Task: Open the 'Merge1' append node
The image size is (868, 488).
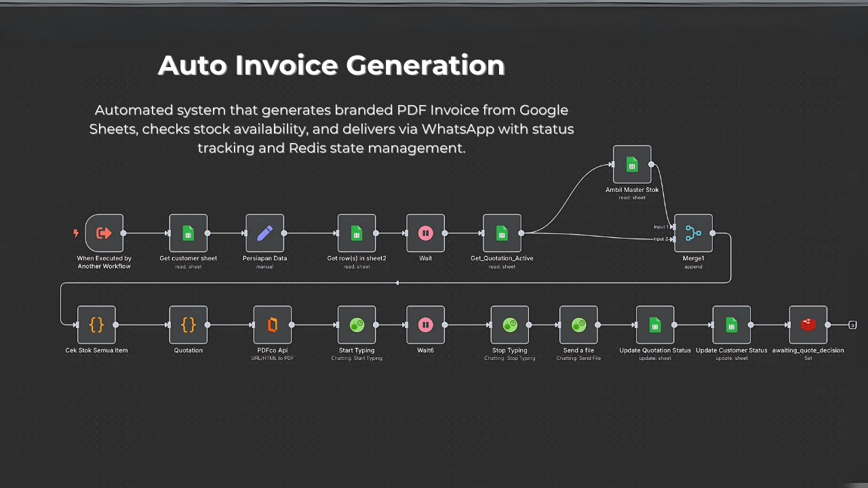Action: [693, 233]
